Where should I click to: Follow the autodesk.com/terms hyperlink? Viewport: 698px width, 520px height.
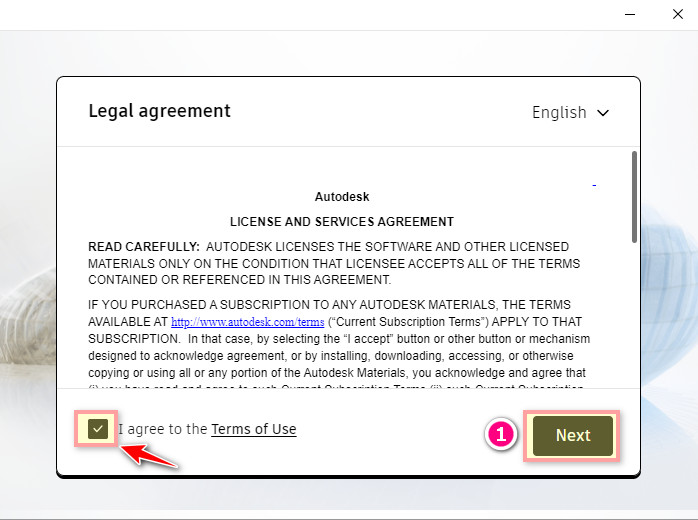(248, 323)
